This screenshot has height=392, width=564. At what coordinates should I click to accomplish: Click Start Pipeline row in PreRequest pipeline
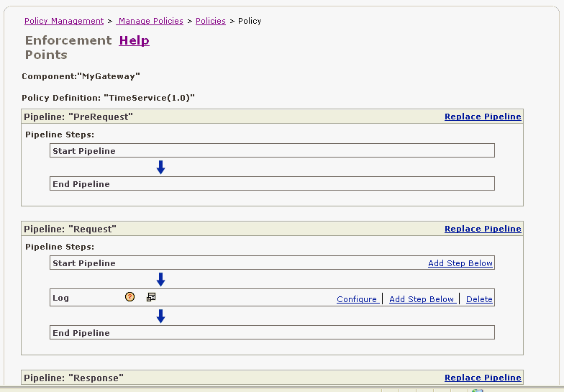coord(272,150)
